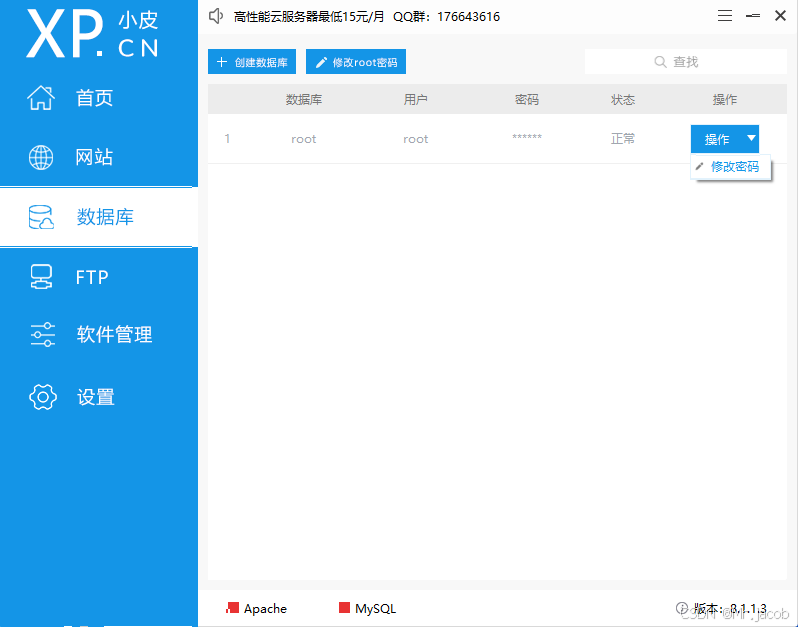
Task: Minimize the window
Action: pos(753,16)
